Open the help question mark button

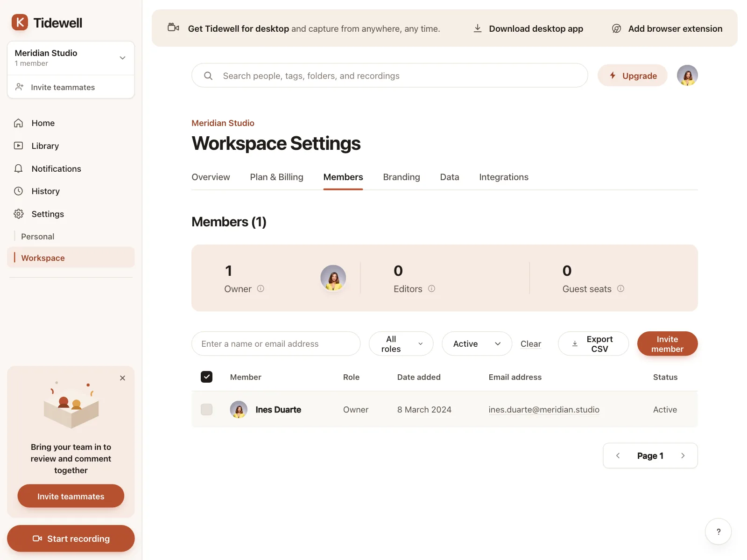coord(718,531)
